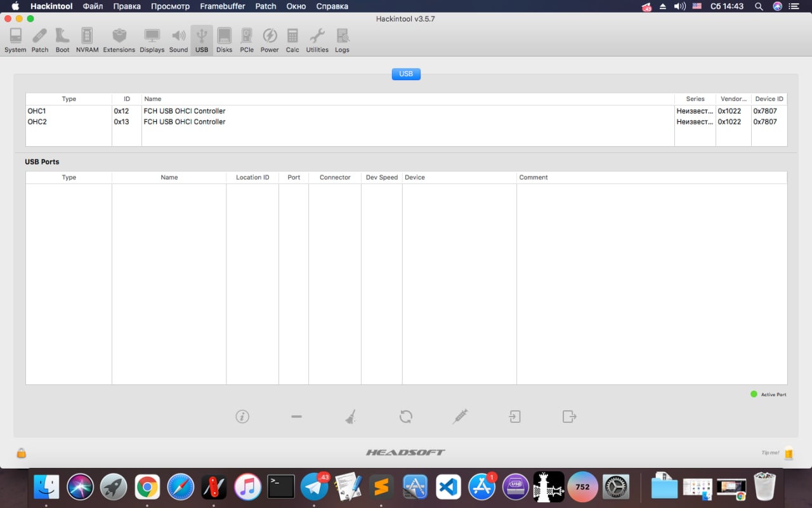Viewport: 812px width, 508px height.
Task: Select the blue USB tab button
Action: 406,74
